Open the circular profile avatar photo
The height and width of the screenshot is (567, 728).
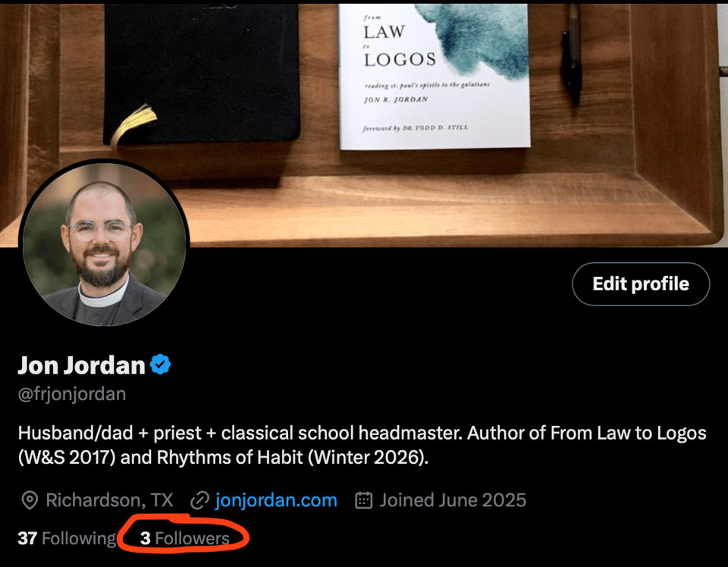tap(104, 244)
